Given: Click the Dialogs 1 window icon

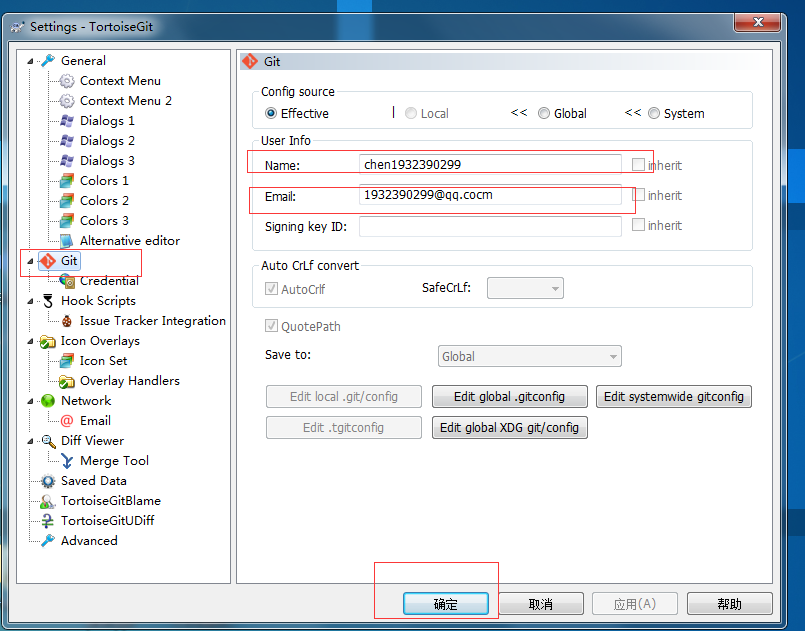Looking at the screenshot, I should coord(67,121).
